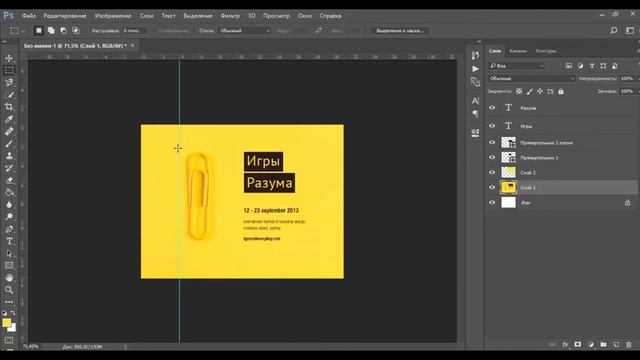
Task: Open the Edit Toolbar three-dots icon
Action: (9, 302)
